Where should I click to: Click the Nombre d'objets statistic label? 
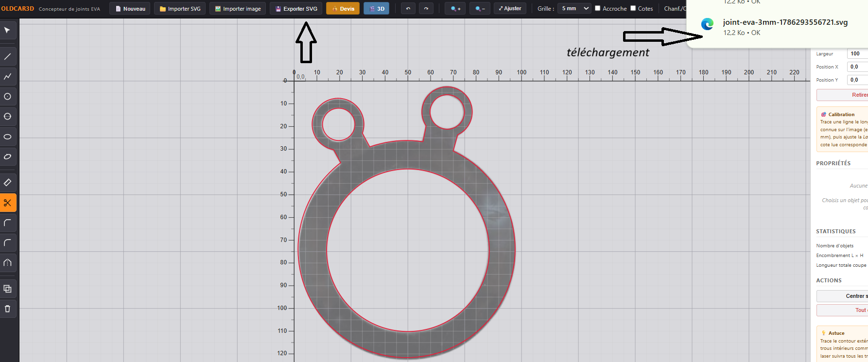coord(834,246)
